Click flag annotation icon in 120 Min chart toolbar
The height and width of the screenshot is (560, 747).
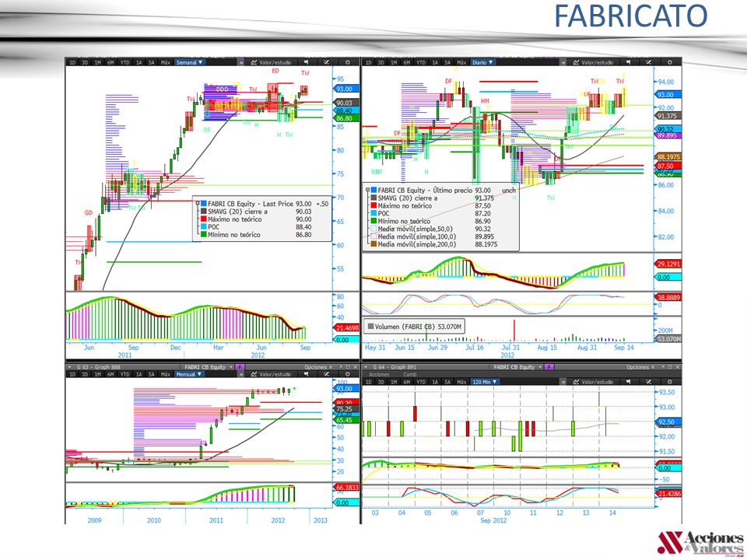(629, 382)
